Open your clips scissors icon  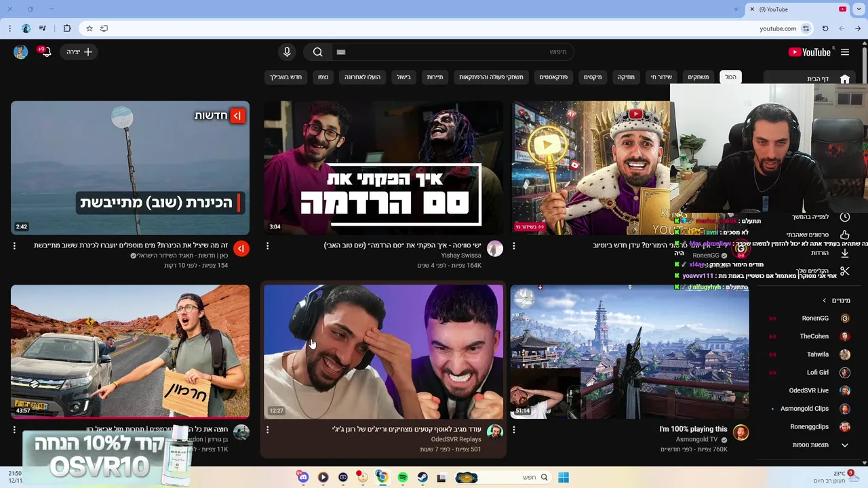coord(844,271)
